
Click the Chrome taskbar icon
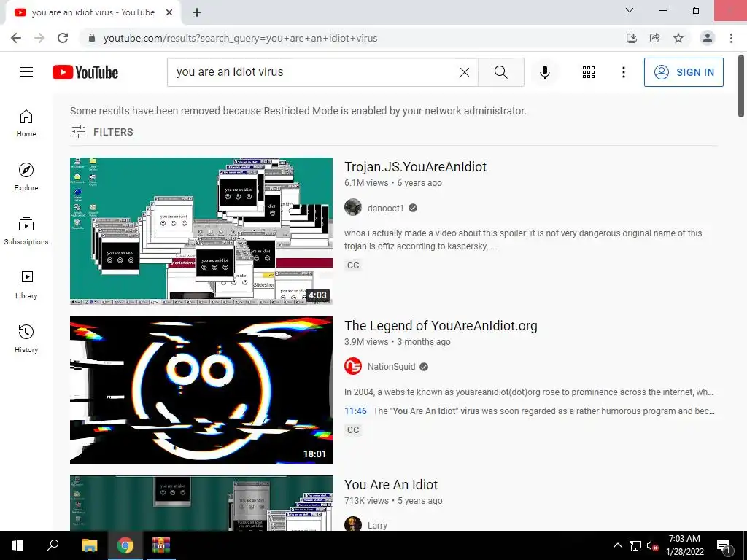click(125, 545)
